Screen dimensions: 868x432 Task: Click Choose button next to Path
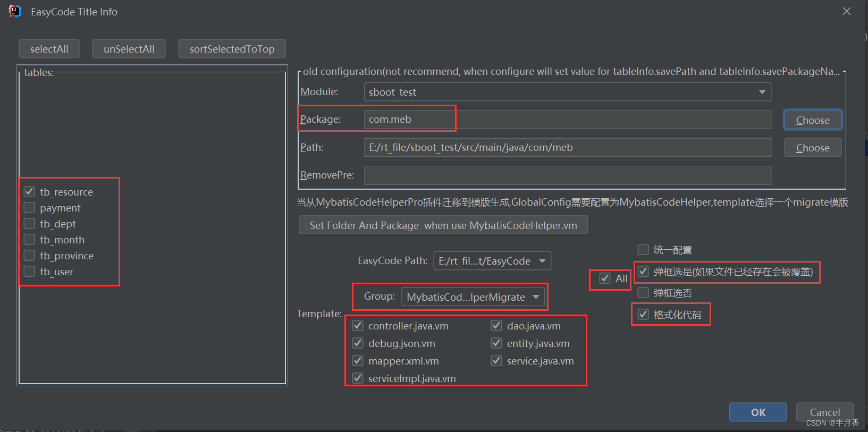pyautogui.click(x=813, y=148)
